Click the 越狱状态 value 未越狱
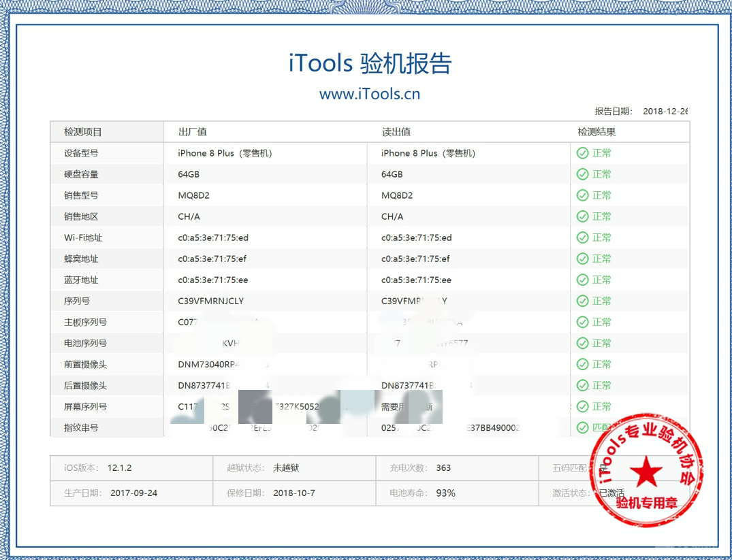The width and height of the screenshot is (732, 560). pos(286,467)
